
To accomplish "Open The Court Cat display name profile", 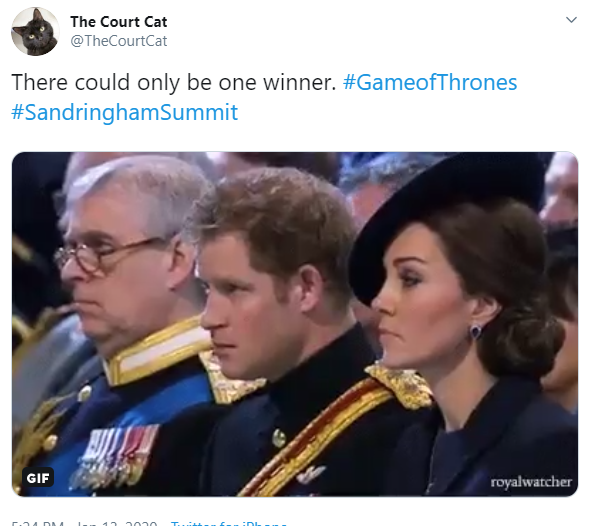I will [x=119, y=22].
